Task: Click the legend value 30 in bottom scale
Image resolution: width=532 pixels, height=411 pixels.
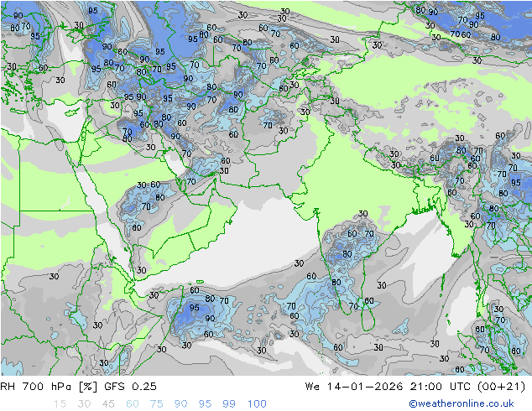Action: click(84, 403)
